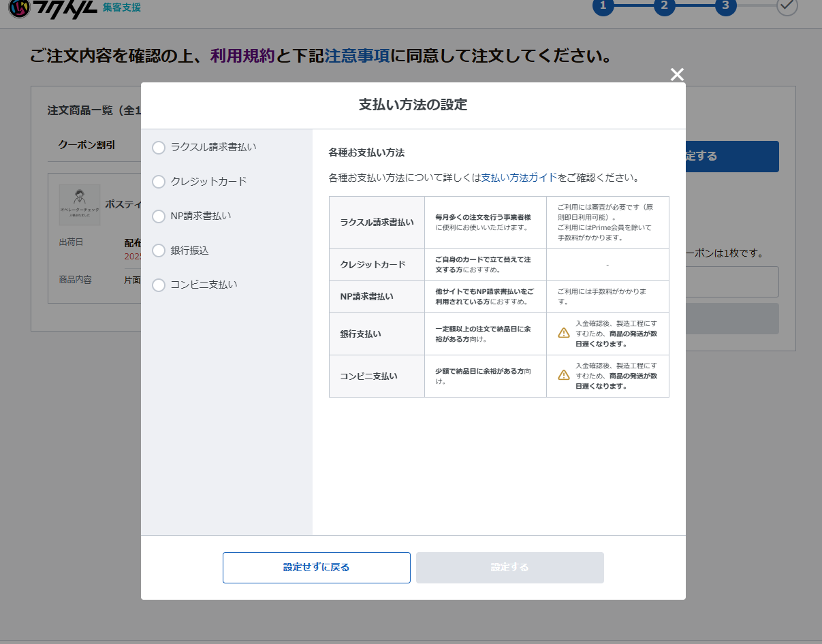Open the 注意事項 link in heading
Image resolution: width=822 pixels, height=644 pixels.
(357, 56)
